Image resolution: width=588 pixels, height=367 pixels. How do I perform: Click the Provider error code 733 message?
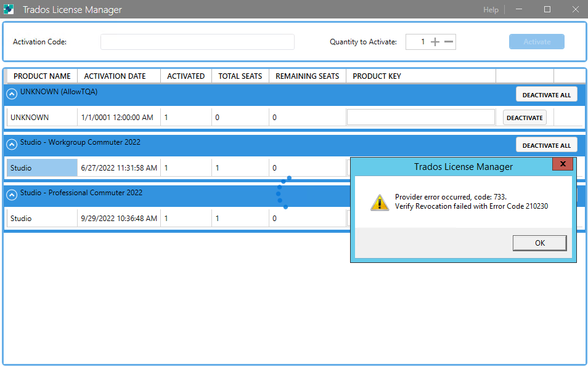(451, 197)
